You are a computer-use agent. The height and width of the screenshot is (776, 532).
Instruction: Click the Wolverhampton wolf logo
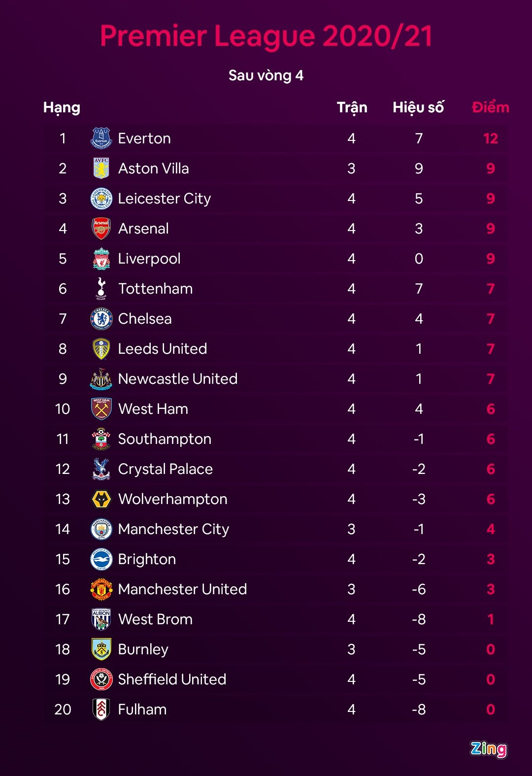[101, 499]
